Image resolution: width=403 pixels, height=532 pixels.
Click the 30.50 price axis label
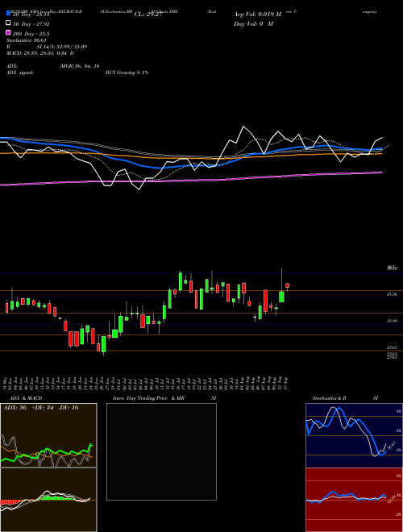click(392, 268)
